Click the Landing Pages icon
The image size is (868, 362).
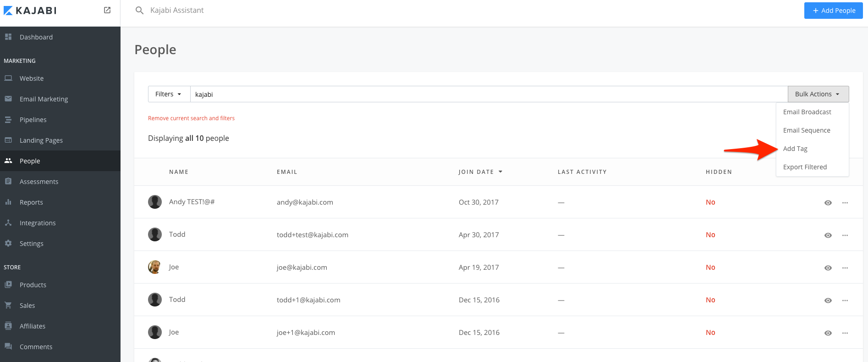tap(8, 140)
